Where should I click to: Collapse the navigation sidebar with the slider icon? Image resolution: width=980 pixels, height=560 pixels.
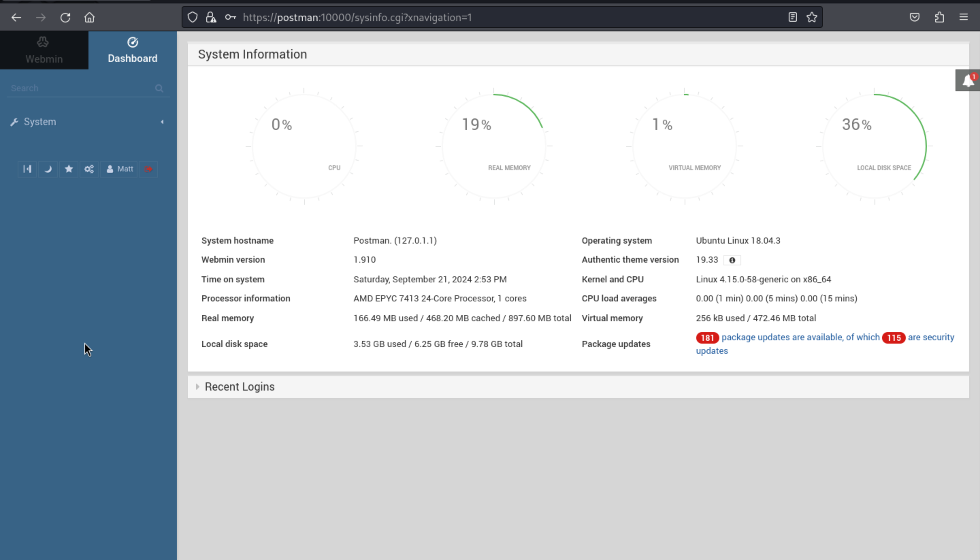click(x=27, y=169)
